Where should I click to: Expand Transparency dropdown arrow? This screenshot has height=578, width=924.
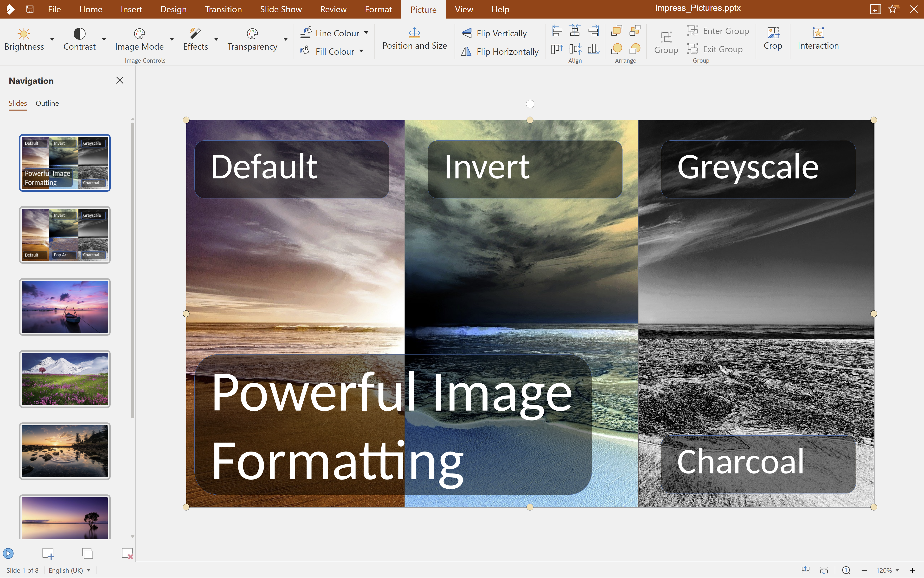(x=285, y=39)
